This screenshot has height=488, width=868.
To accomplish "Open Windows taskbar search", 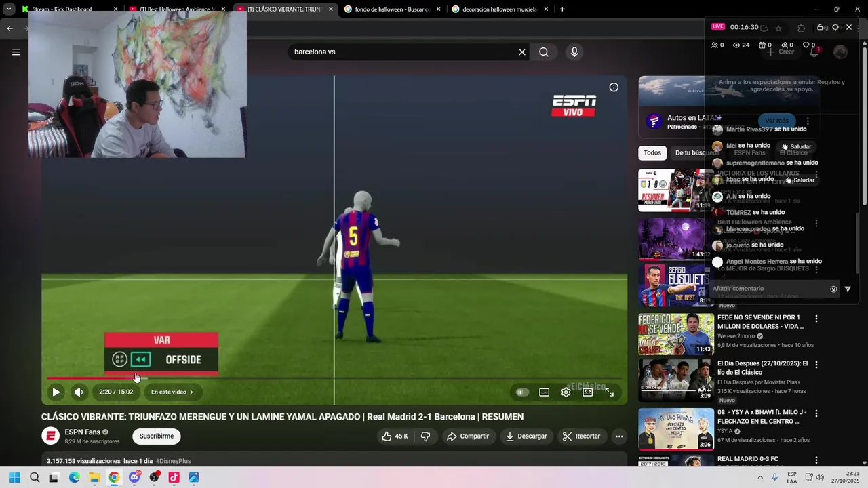I will tap(35, 477).
